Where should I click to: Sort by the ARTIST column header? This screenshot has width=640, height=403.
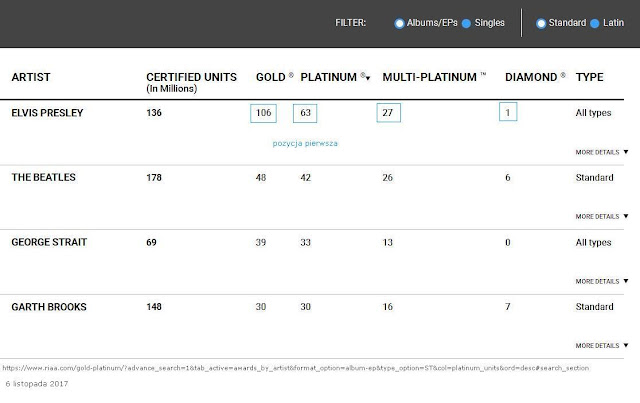31,77
